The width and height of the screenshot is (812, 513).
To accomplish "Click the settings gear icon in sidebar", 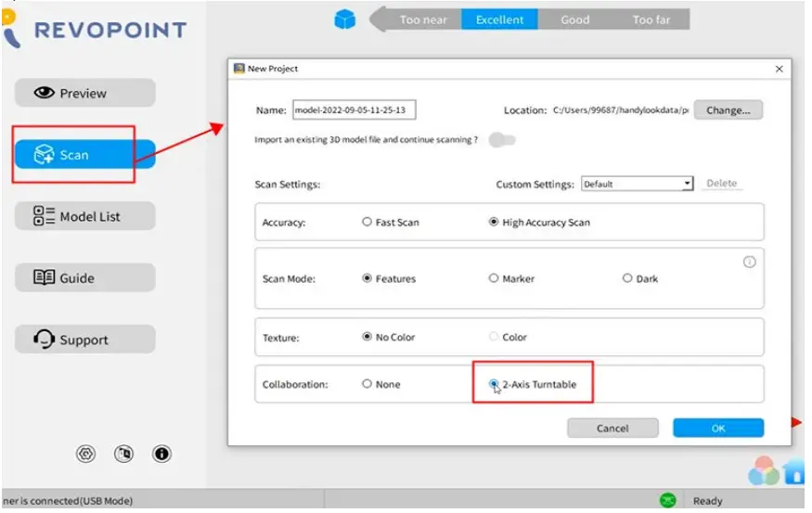I will coord(86,455).
